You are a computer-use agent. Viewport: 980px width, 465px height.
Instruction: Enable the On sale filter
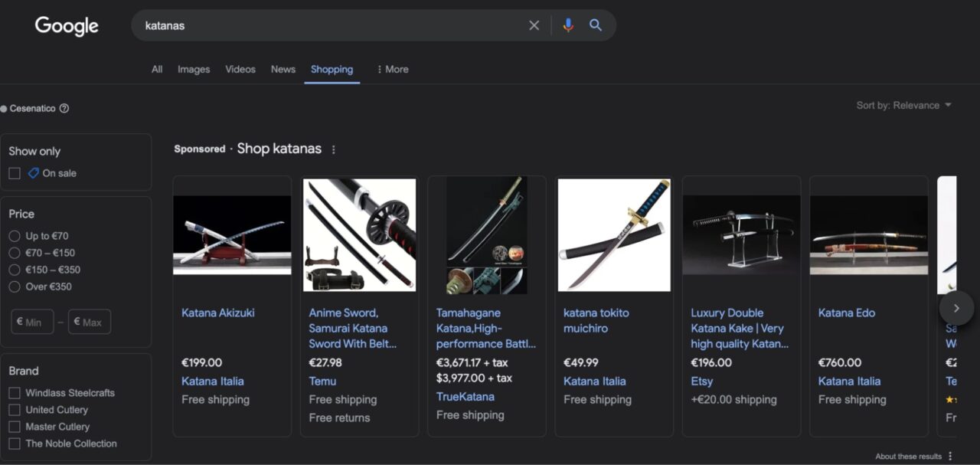14,173
